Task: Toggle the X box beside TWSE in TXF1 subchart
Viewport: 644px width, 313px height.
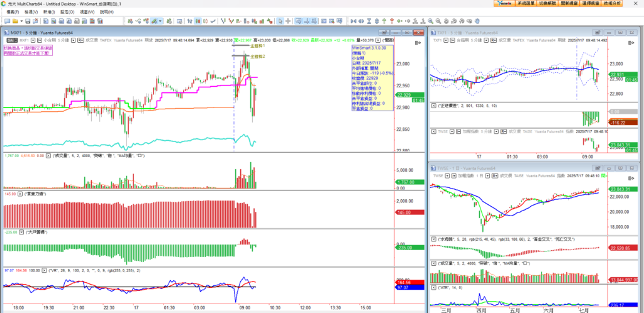Action: [x=434, y=131]
